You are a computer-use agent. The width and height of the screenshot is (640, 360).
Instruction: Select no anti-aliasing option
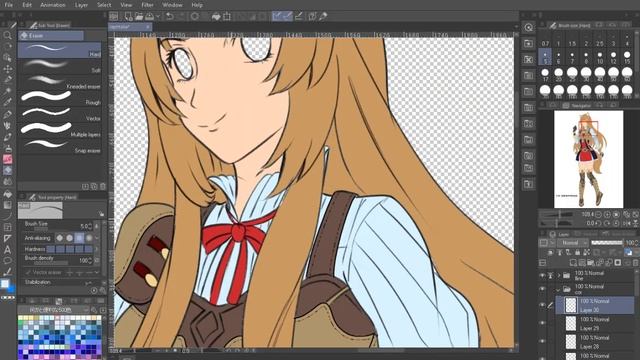pyautogui.click(x=60, y=238)
